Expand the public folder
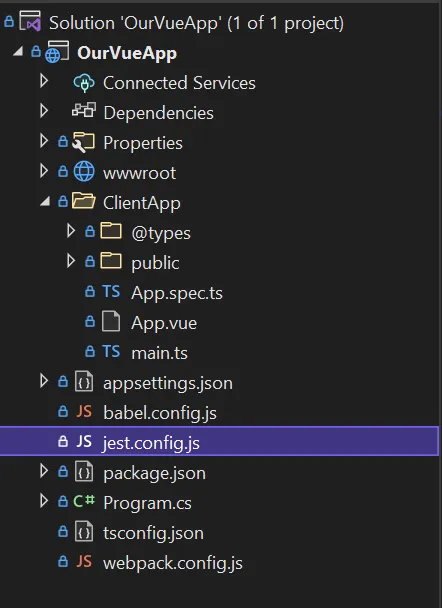The image size is (442, 608). point(71,261)
